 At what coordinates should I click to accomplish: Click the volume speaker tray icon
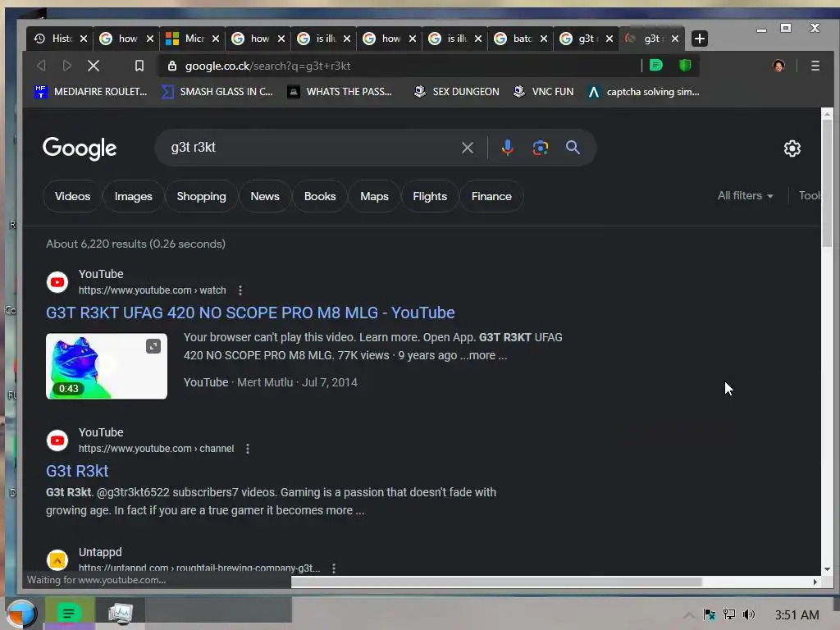pyautogui.click(x=749, y=614)
